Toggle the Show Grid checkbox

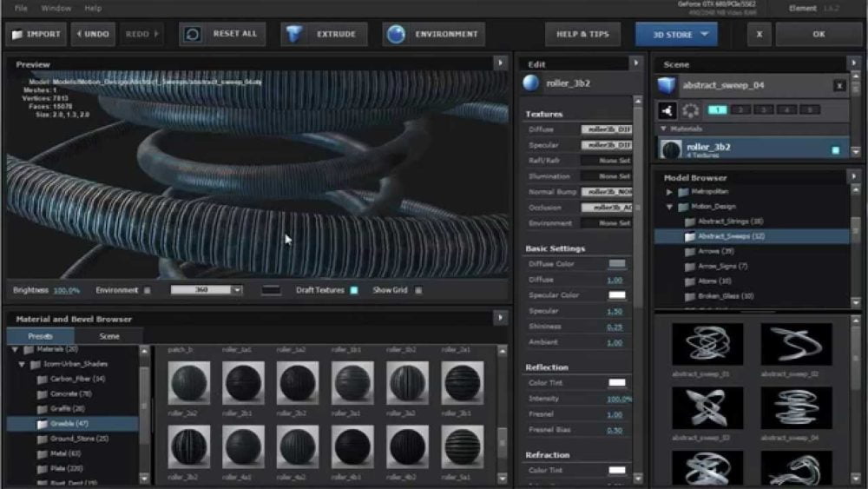(418, 290)
